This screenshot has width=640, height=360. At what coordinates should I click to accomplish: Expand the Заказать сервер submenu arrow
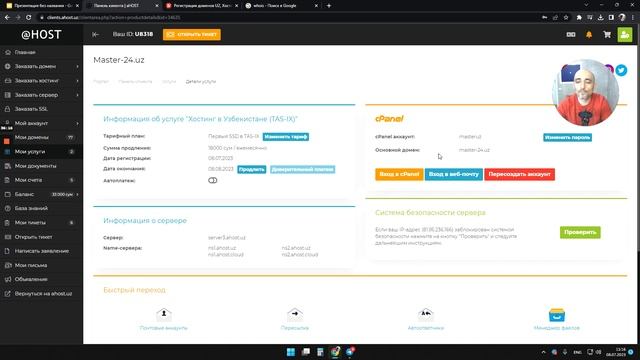[x=78, y=95]
